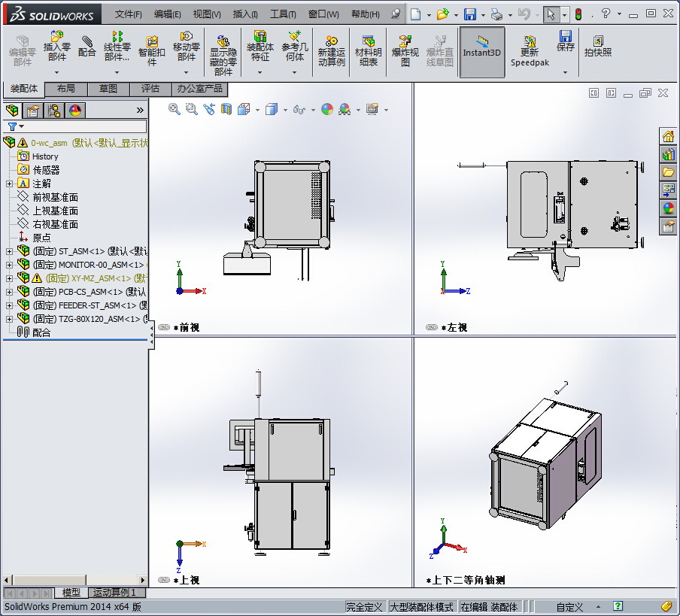Open the Bill of Materials tool
680x616 pixels.
[x=368, y=50]
